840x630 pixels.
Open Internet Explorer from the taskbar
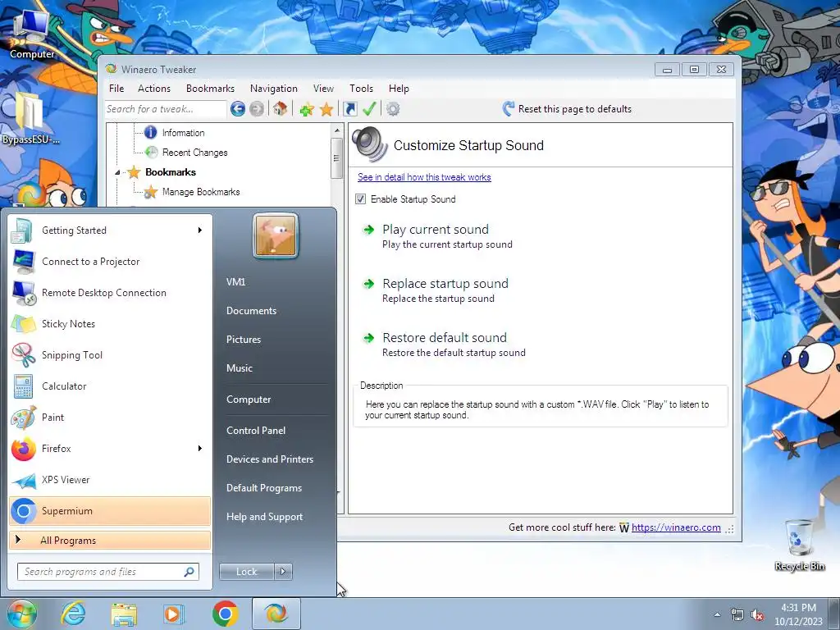73,614
